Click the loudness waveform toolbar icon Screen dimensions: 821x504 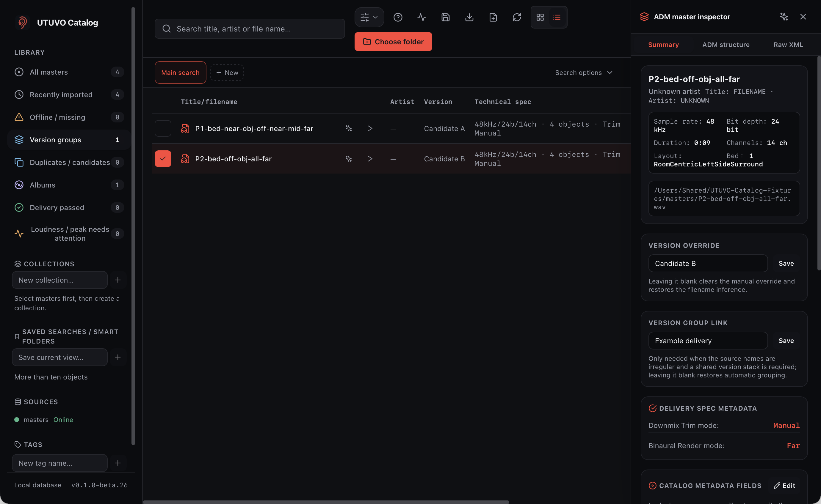(422, 17)
